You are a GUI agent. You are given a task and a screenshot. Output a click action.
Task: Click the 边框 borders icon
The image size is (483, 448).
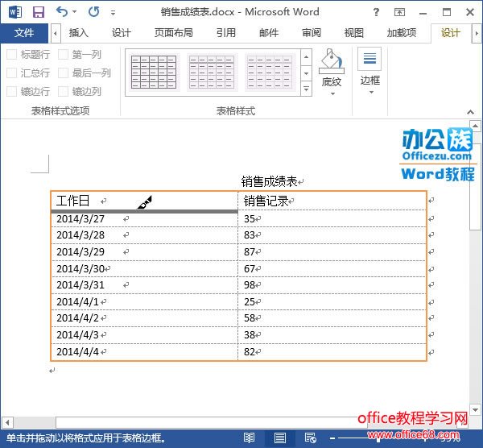pos(369,59)
